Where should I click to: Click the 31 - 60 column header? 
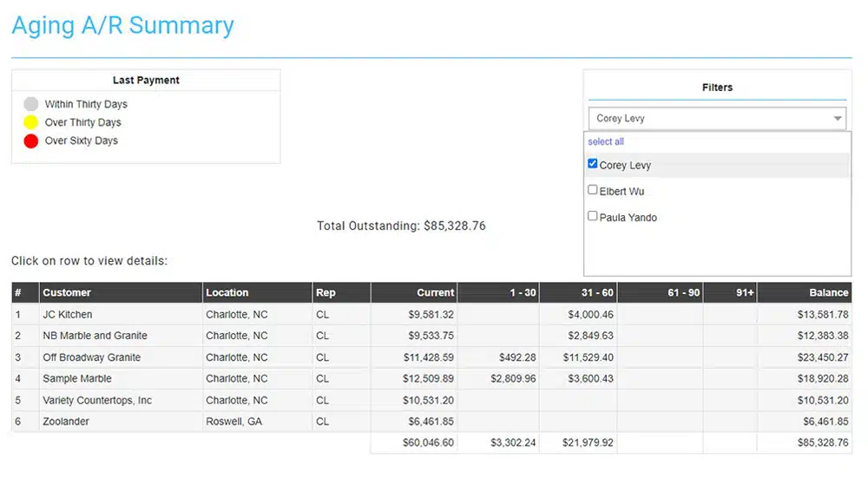[x=597, y=292]
